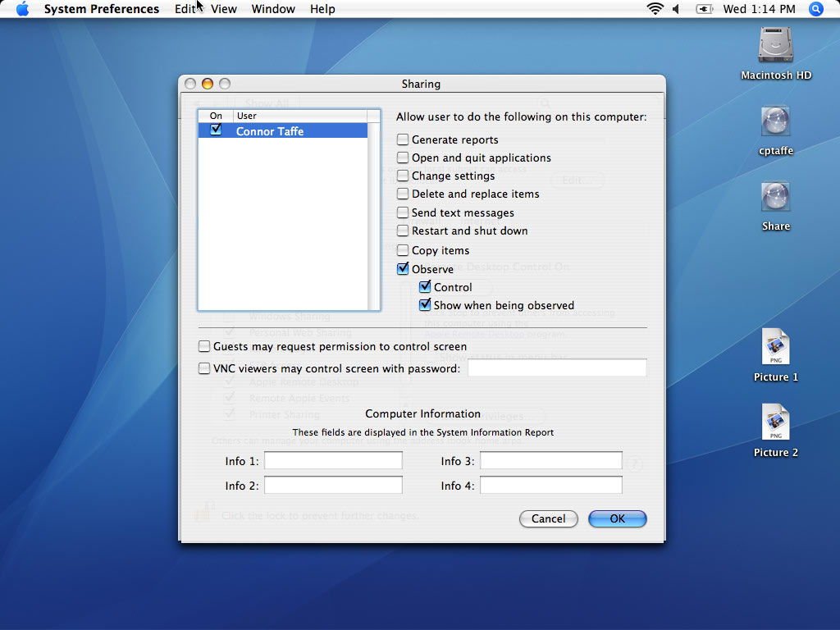
Task: Uncheck Show when being observed
Action: pos(425,305)
